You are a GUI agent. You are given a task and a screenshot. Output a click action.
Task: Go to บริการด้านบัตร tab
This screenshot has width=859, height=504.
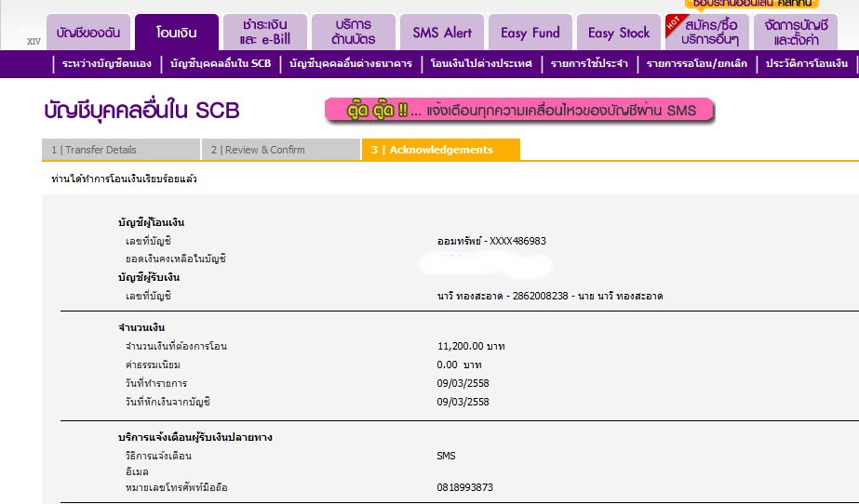(354, 33)
